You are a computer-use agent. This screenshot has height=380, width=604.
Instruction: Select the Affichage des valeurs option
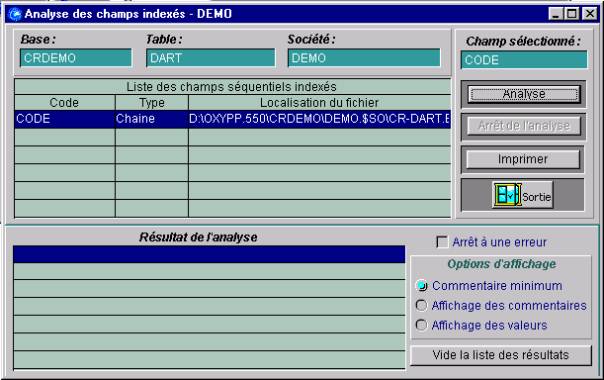421,325
